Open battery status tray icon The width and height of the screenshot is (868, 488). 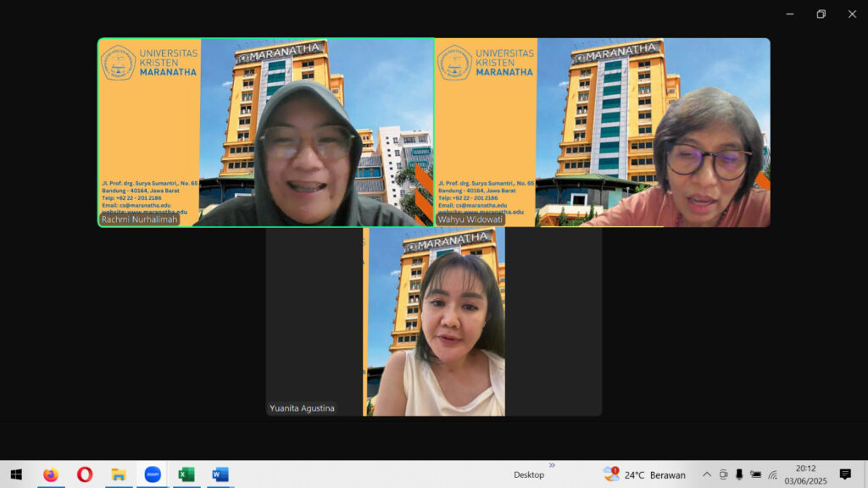(x=755, y=474)
